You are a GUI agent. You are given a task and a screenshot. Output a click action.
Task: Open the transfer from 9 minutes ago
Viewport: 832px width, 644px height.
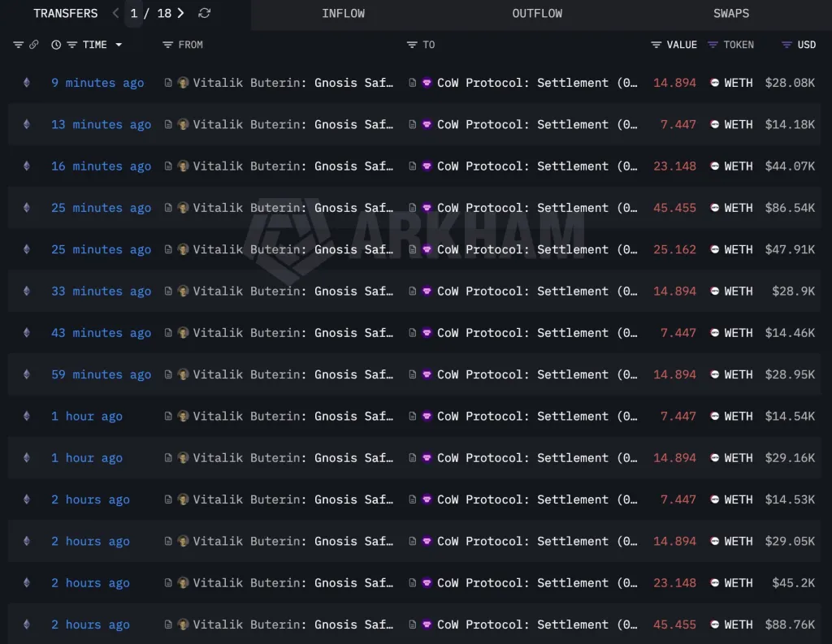pyautogui.click(x=97, y=82)
